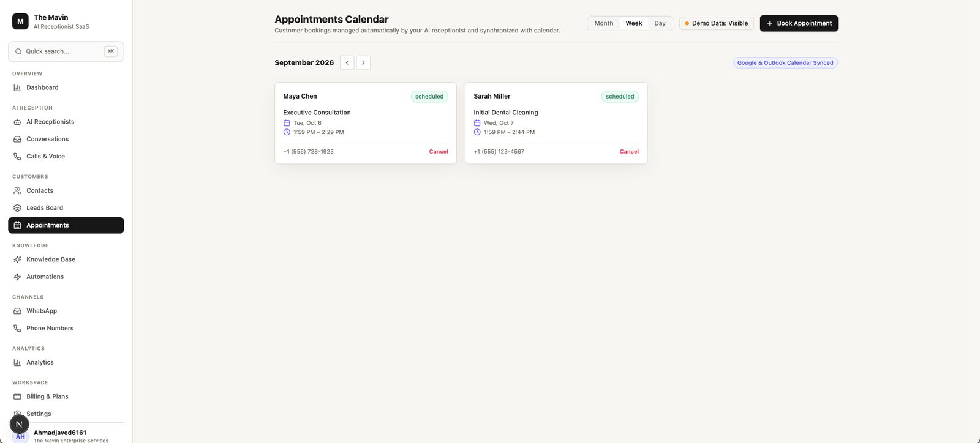The width and height of the screenshot is (980, 443).
Task: Click the Book Appointment button
Action: point(799,23)
